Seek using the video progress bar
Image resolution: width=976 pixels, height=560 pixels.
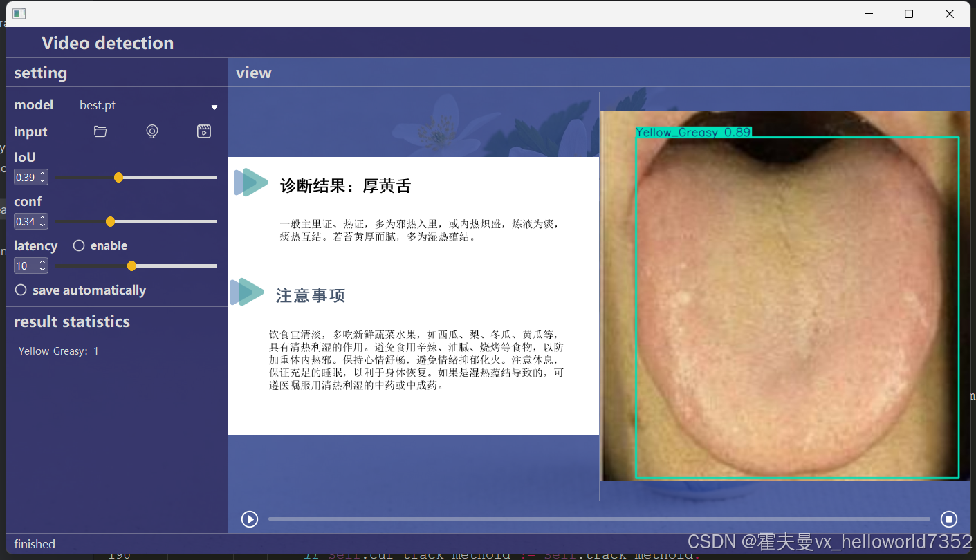tap(599, 519)
